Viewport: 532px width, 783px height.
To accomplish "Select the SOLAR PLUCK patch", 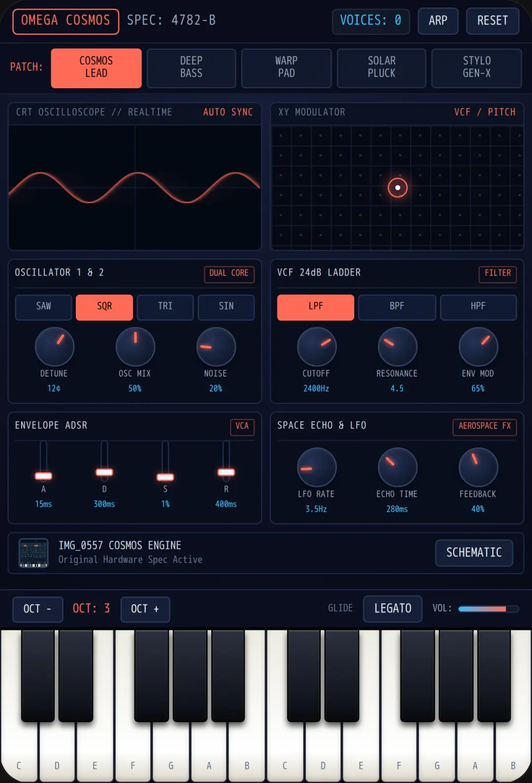I will [x=381, y=68].
